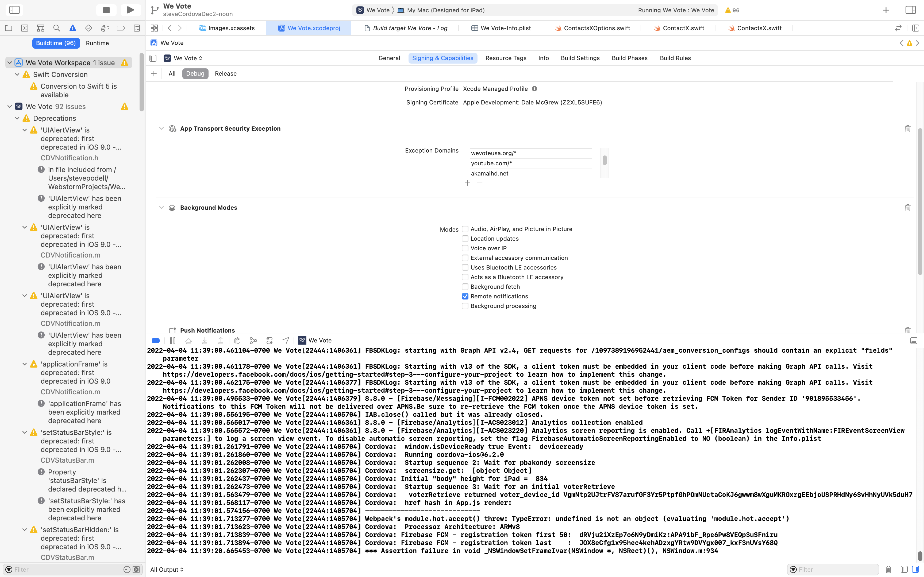Screen dimensions: 924x577
Task: Uncheck Remote notifications mode
Action: click(x=465, y=296)
